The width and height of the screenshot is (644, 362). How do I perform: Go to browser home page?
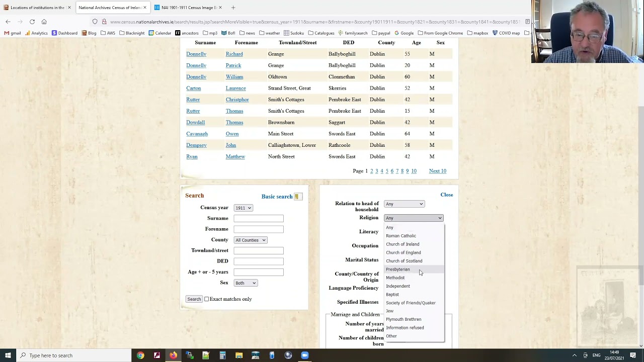(x=44, y=22)
